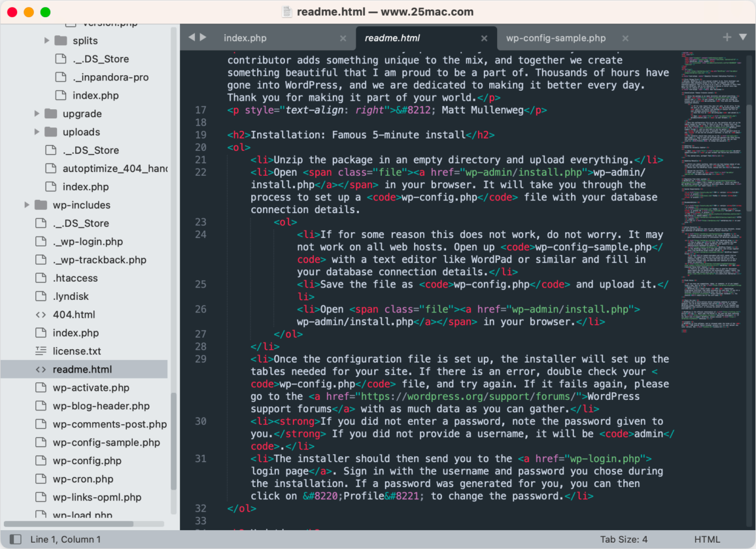Select readme.html in the file tree
This screenshot has height=549, width=756.
tap(82, 369)
